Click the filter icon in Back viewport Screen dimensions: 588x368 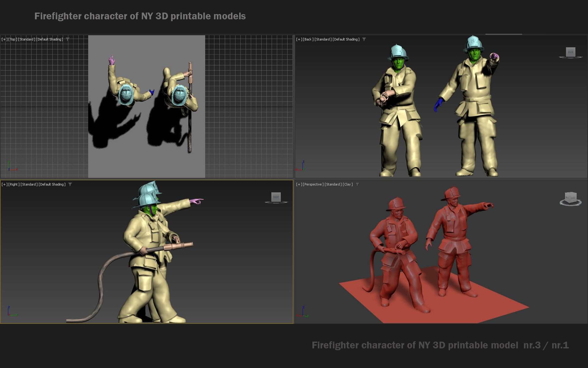tap(364, 39)
